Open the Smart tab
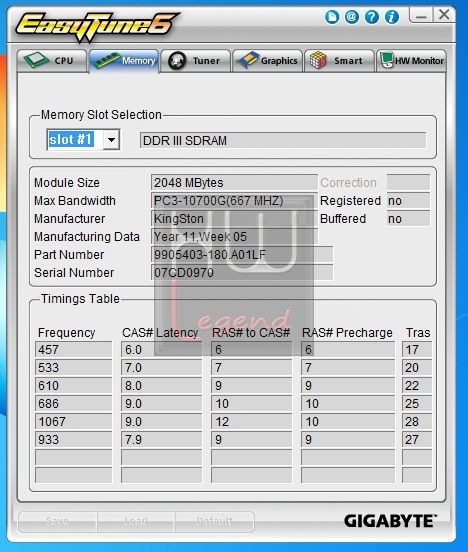The height and width of the screenshot is (552, 468). coord(339,61)
